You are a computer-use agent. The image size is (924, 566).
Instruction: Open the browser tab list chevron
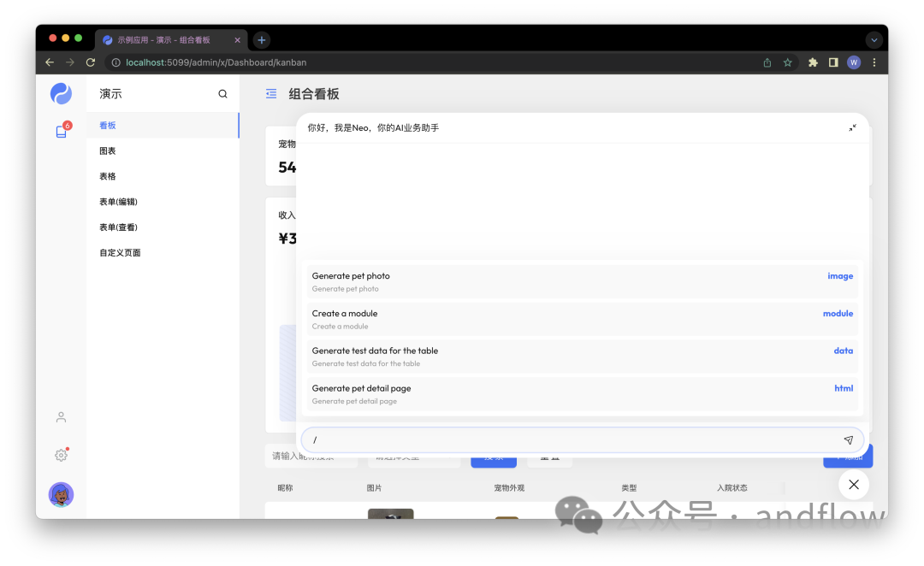874,39
